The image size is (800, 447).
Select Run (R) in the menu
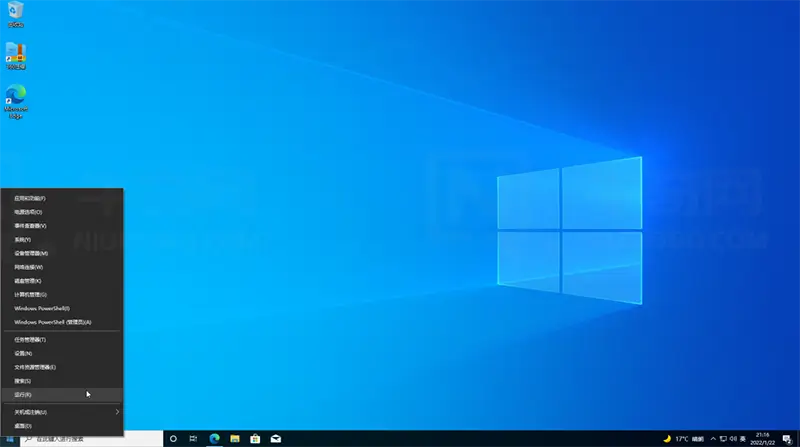[62, 395]
